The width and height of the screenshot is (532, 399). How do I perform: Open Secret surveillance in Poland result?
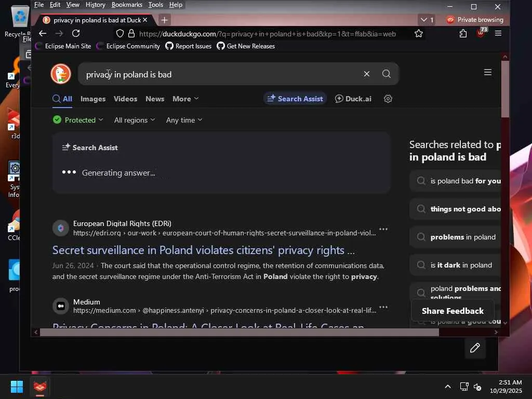pos(204,250)
